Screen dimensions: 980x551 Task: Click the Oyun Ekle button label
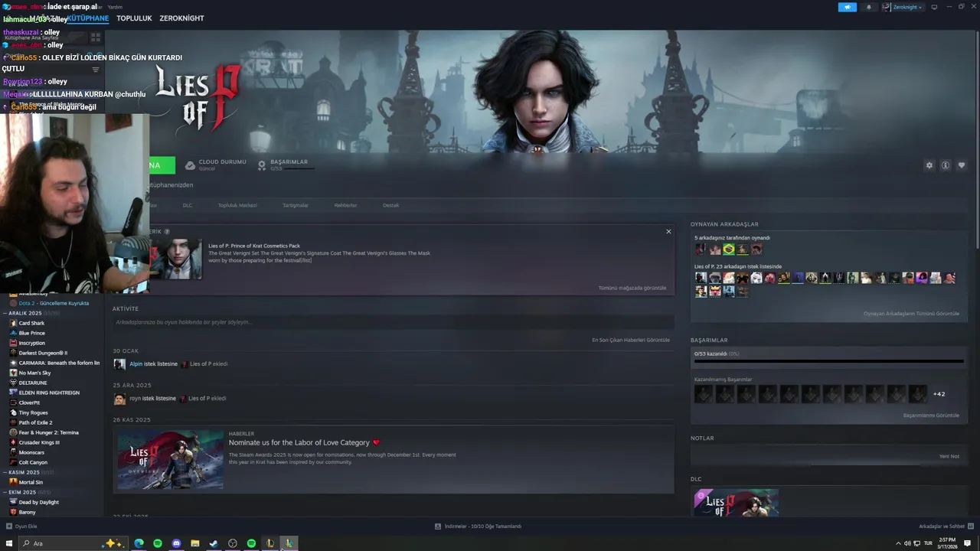point(26,527)
